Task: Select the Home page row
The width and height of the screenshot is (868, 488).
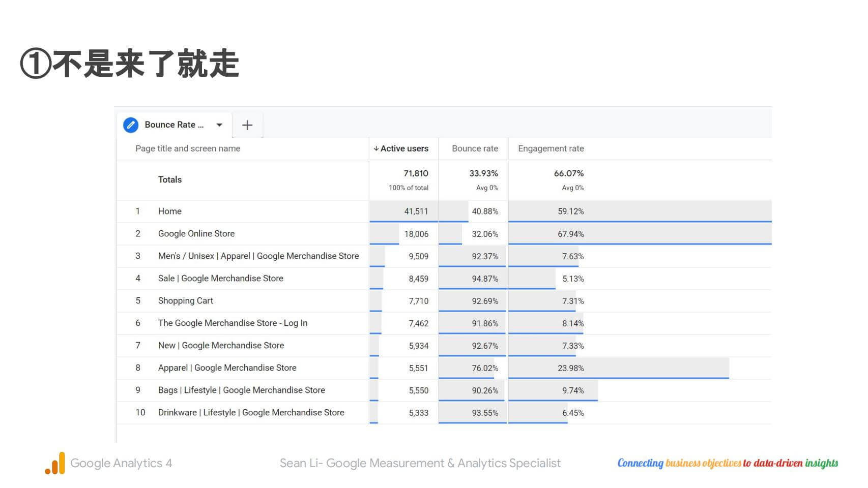Action: (170, 211)
